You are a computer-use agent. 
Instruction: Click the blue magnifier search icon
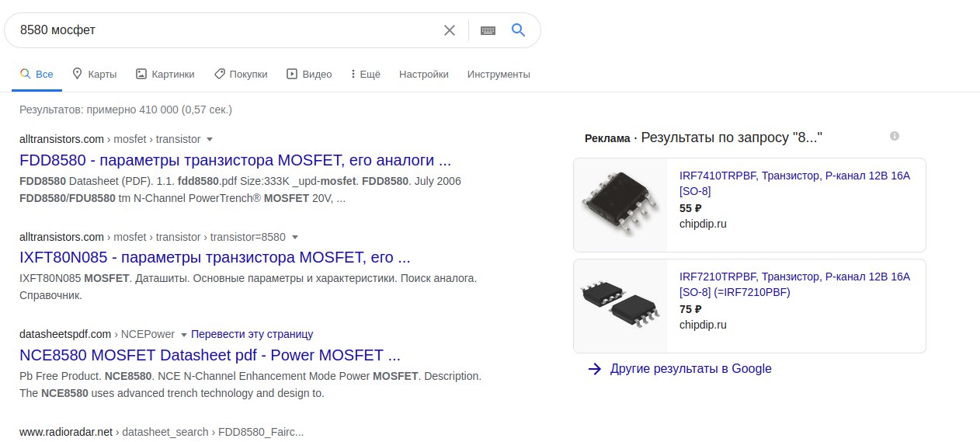(x=518, y=30)
